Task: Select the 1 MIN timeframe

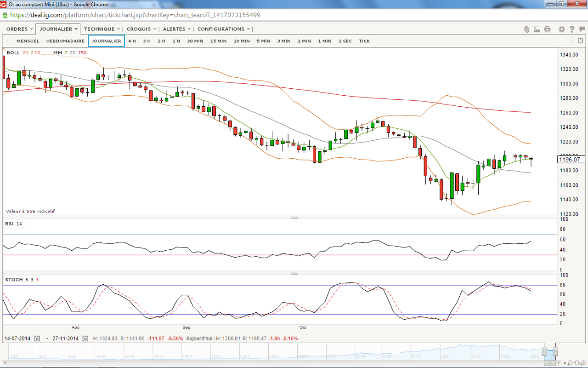Action: pos(324,41)
